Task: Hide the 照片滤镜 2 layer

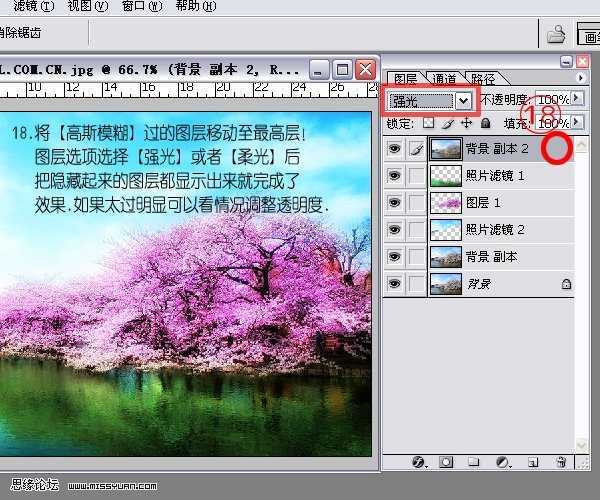Action: coord(394,230)
